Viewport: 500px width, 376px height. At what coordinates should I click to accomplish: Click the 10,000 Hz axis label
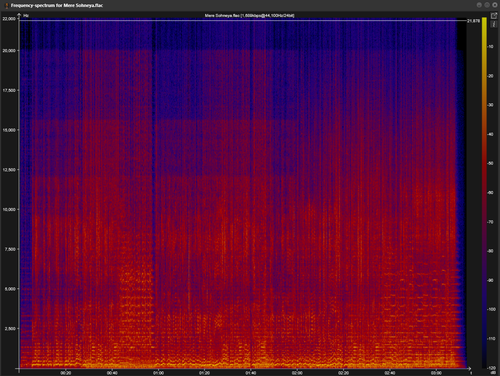(9, 209)
